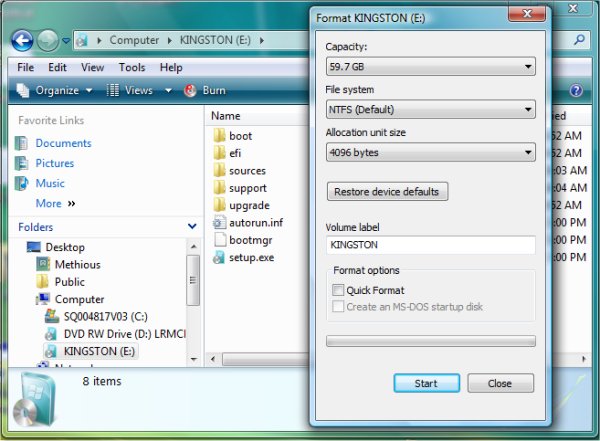600x441 pixels.
Task: Click the blue Help question mark icon
Action: (576, 90)
